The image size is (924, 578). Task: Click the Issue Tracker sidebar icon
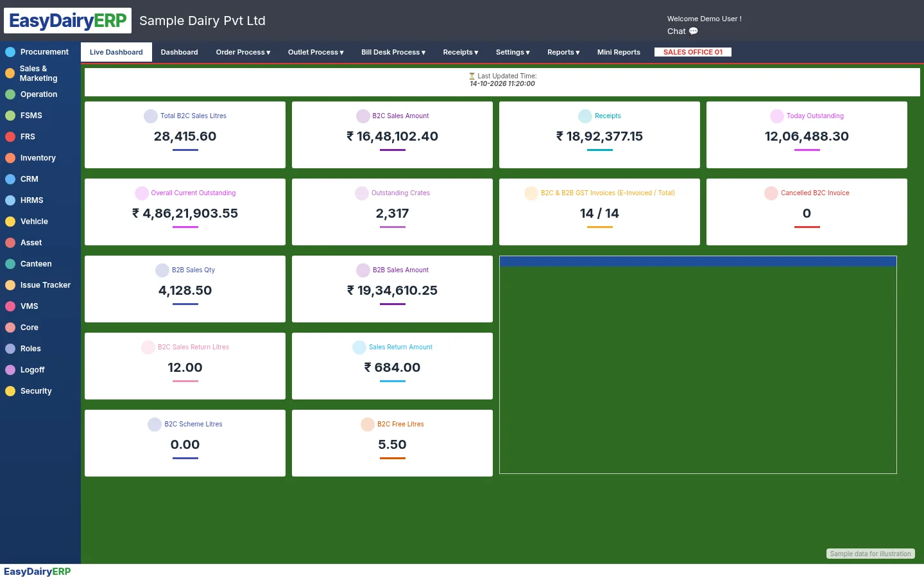tap(10, 285)
